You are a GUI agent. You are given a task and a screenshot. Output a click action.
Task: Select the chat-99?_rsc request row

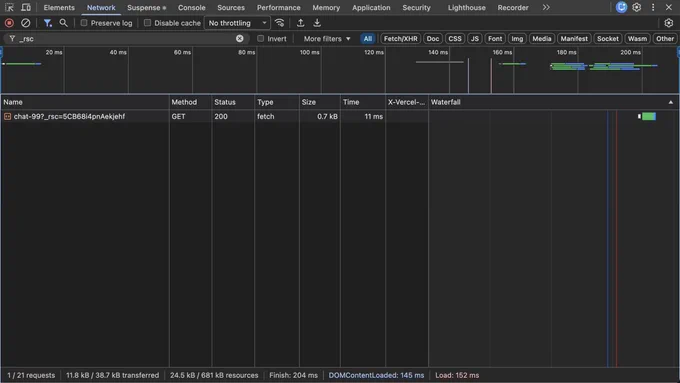pyautogui.click(x=340, y=116)
